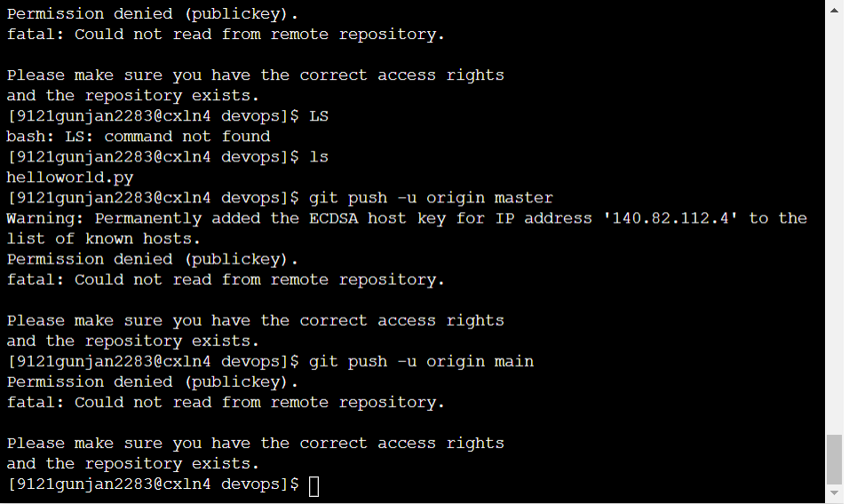Click the last 'Please make sure' line
The image size is (849, 504).
coord(255,444)
